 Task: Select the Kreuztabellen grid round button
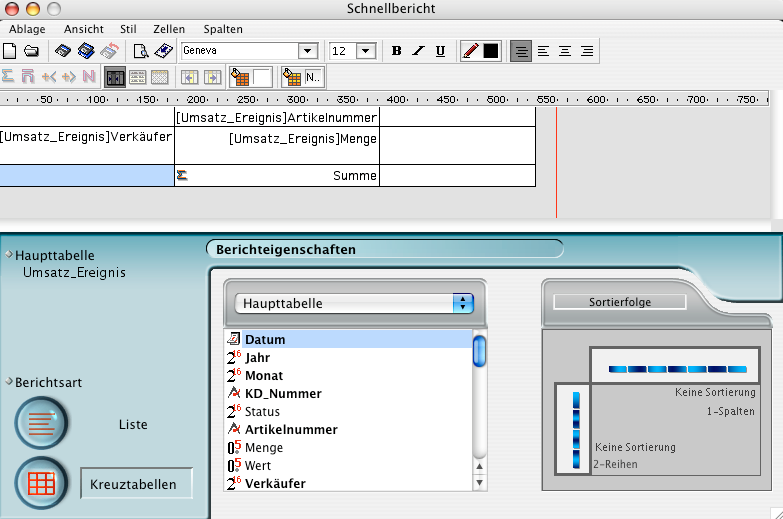[41, 484]
